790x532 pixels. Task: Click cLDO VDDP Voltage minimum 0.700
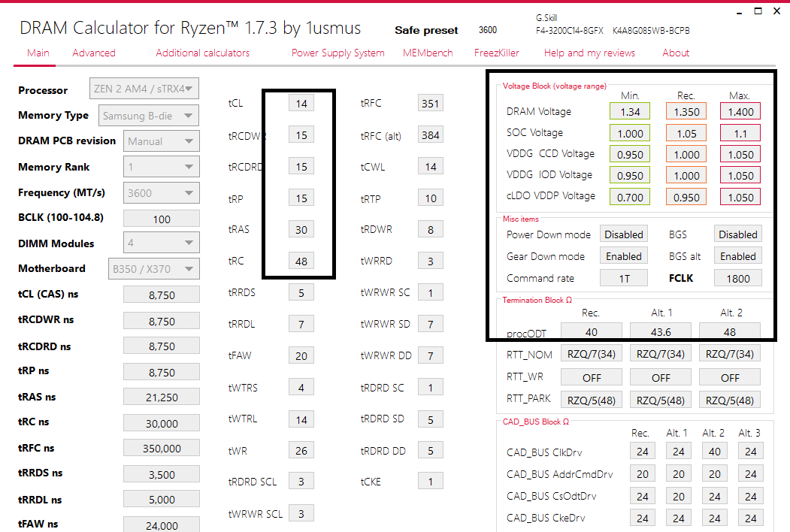630,197
